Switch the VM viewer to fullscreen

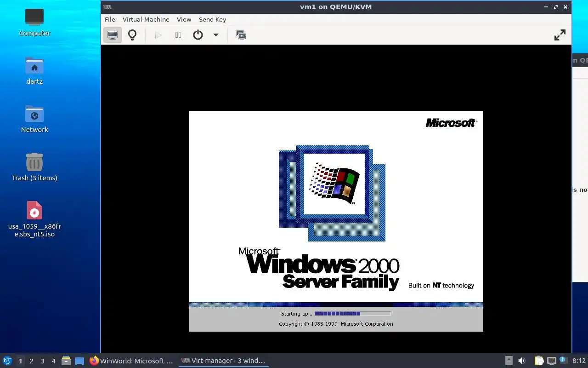tap(560, 35)
